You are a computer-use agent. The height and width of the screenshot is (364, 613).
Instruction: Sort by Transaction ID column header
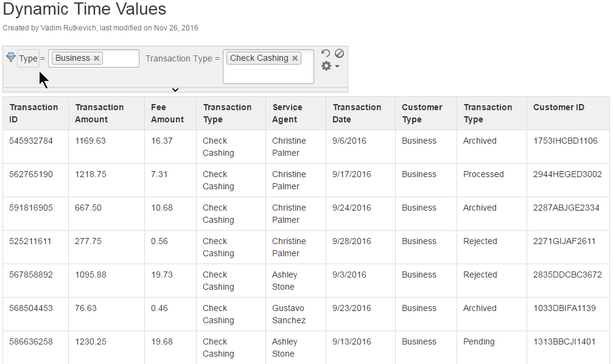point(33,113)
